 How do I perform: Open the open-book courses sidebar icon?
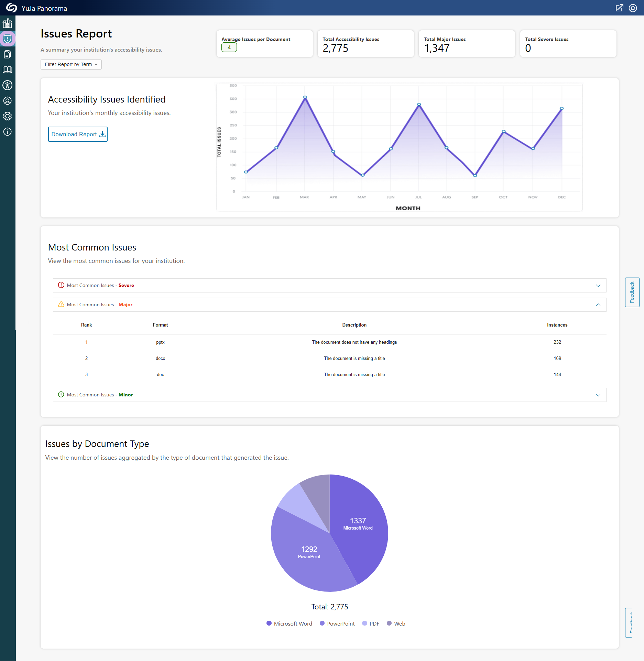8,70
